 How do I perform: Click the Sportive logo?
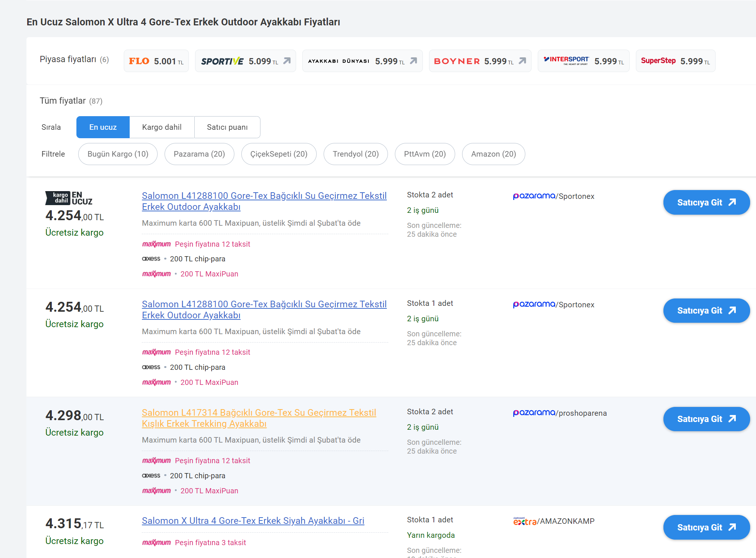click(x=222, y=61)
